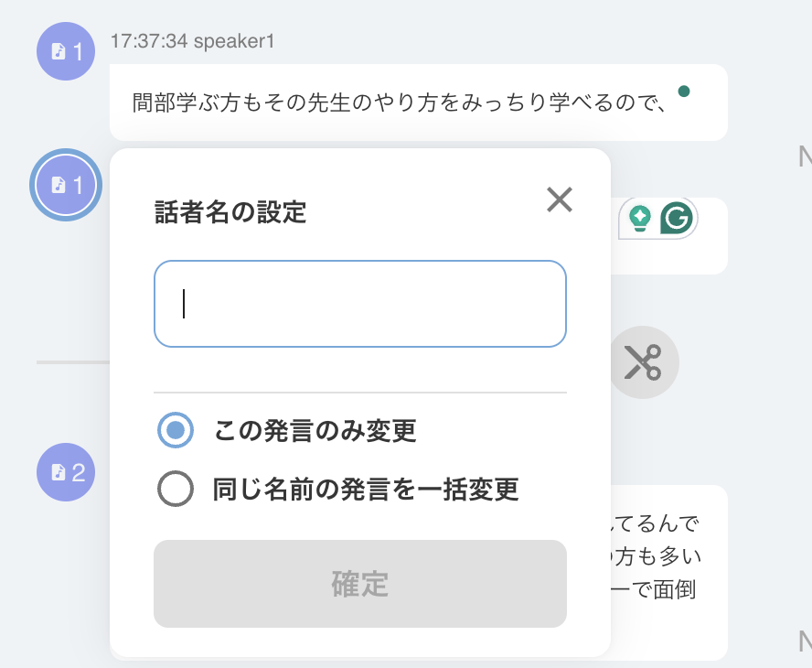Viewport: 812px width, 668px height.
Task: Click the scissors split icon
Action: (x=643, y=362)
